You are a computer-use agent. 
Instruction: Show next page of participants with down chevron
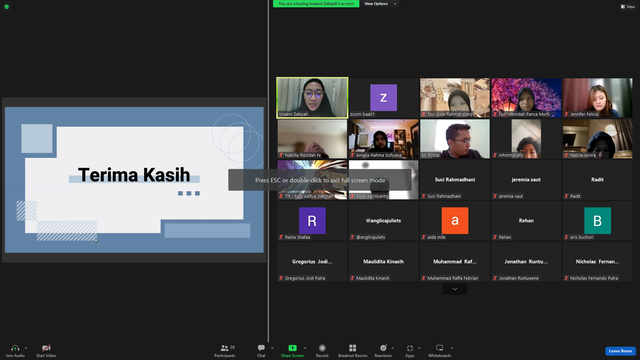pos(455,289)
